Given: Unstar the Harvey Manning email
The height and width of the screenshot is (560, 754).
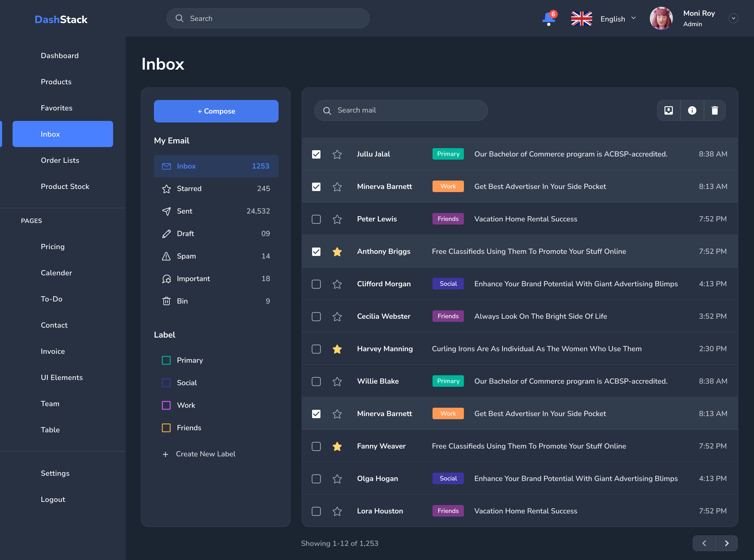Looking at the screenshot, I should [x=337, y=349].
